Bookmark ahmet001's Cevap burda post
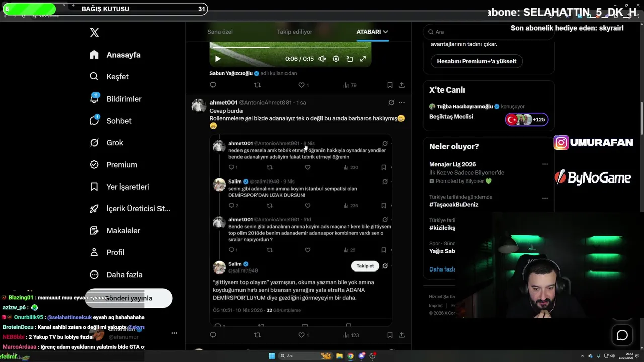 pyautogui.click(x=390, y=335)
